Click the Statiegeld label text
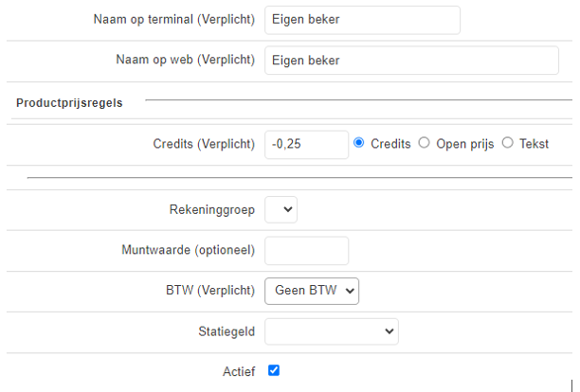580x392 pixels. pos(224,330)
